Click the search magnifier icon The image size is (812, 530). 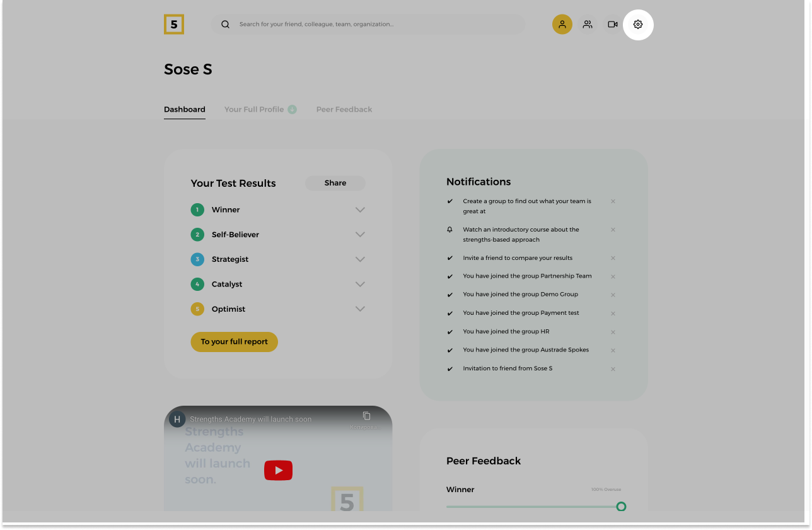pyautogui.click(x=225, y=25)
